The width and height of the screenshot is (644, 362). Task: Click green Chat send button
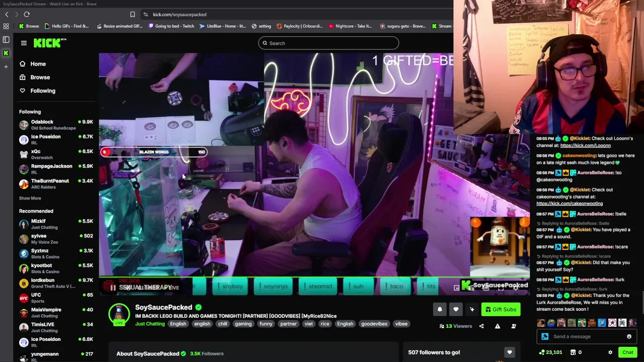pos(627,352)
